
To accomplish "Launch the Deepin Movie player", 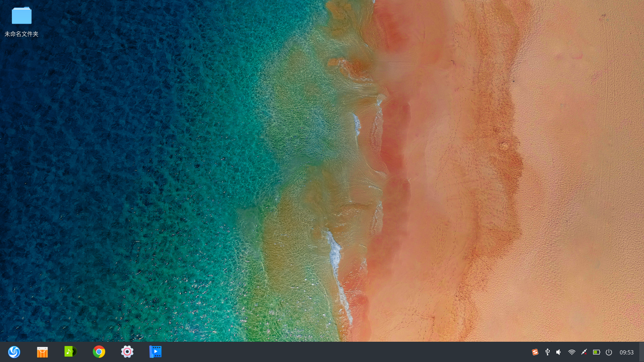I will (x=155, y=352).
